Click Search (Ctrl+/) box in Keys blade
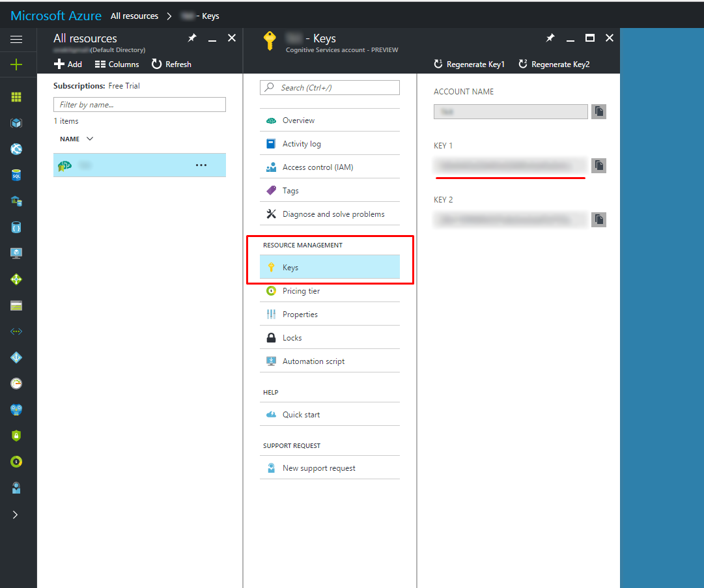The image size is (704, 588). pyautogui.click(x=330, y=87)
